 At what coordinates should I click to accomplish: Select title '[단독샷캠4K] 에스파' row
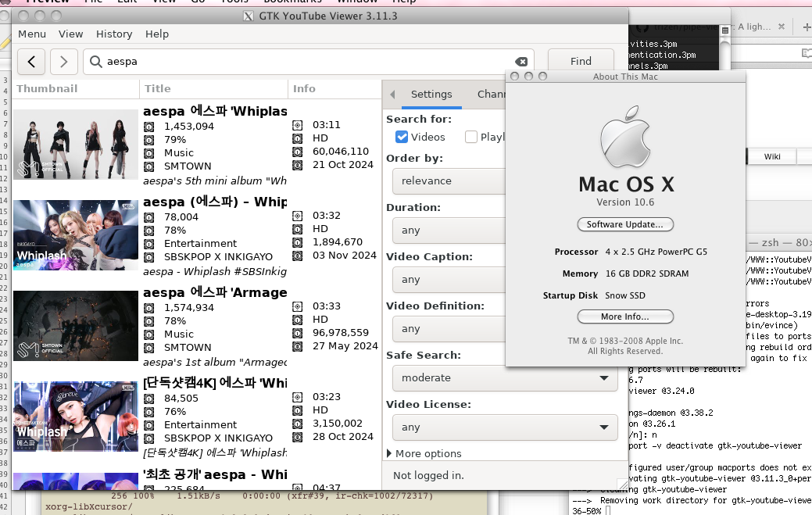(x=215, y=383)
